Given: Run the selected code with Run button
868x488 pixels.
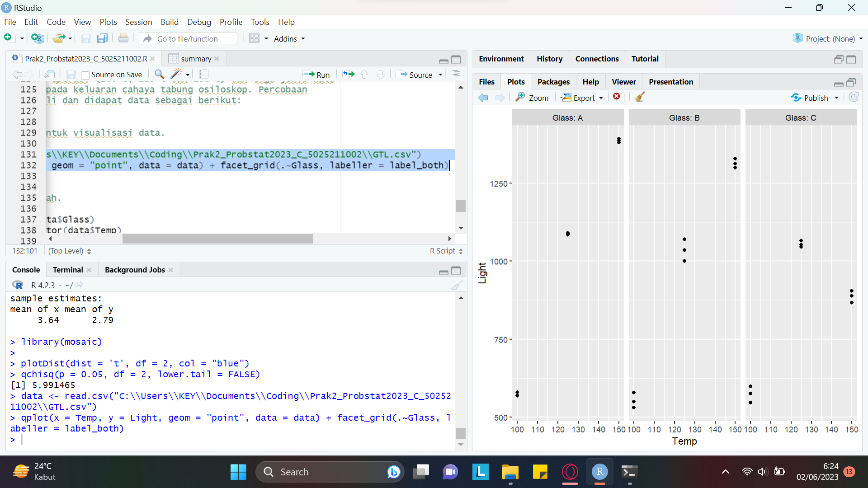Looking at the screenshot, I should tap(317, 74).
